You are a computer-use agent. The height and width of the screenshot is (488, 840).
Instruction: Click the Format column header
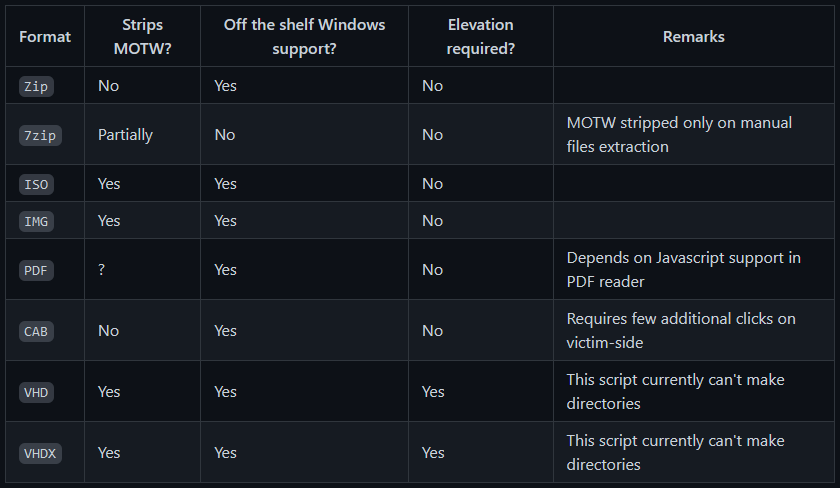[x=45, y=37]
